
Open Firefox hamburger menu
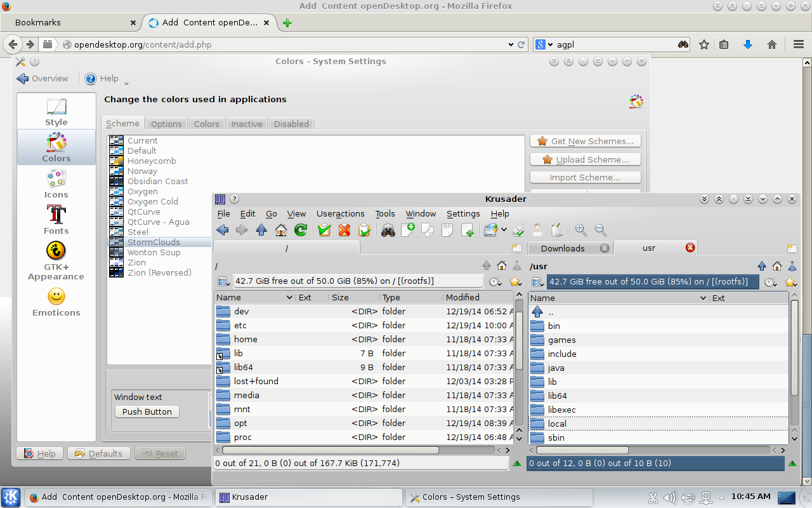[x=799, y=44]
